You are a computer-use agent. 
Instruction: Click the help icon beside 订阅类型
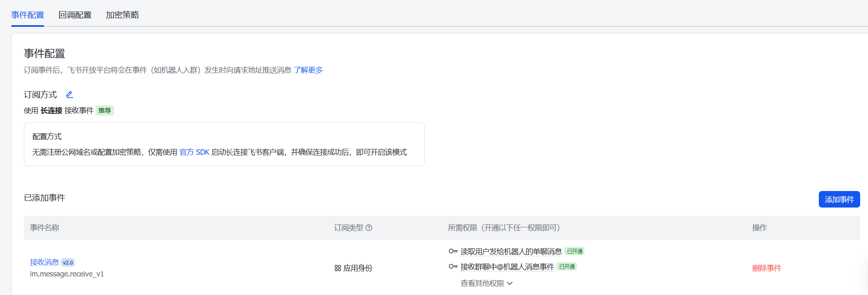369,228
